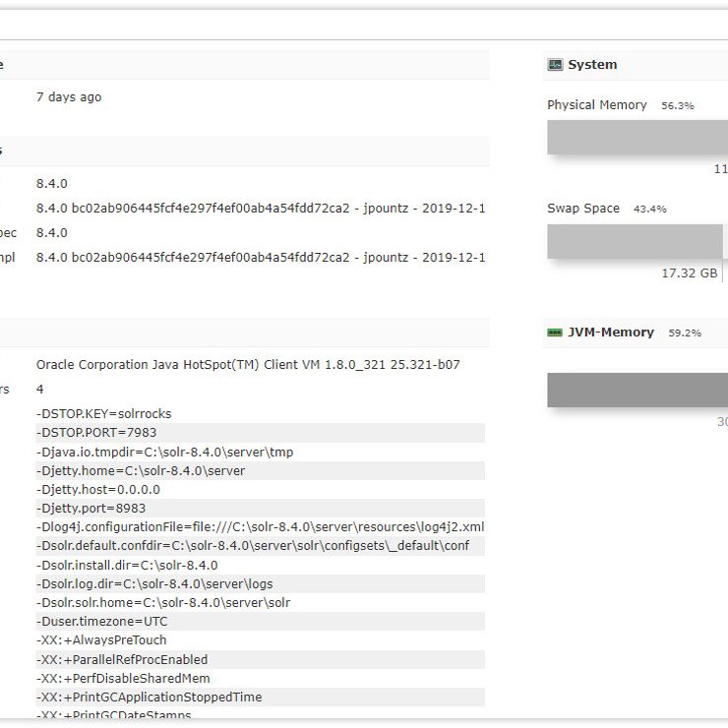Select the JVM-Memory panel heading
The width and height of the screenshot is (728, 728).
click(x=610, y=333)
